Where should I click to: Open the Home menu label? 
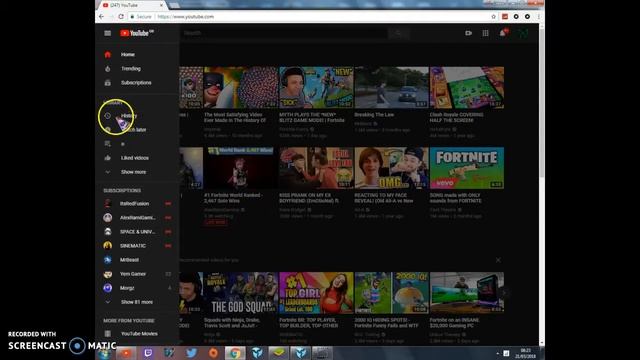coord(128,55)
